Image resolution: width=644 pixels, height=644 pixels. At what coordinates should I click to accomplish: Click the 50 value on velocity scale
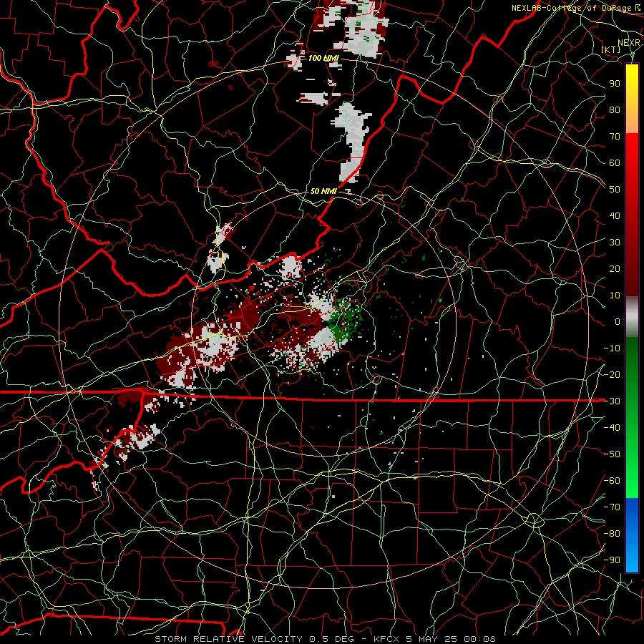615,190
